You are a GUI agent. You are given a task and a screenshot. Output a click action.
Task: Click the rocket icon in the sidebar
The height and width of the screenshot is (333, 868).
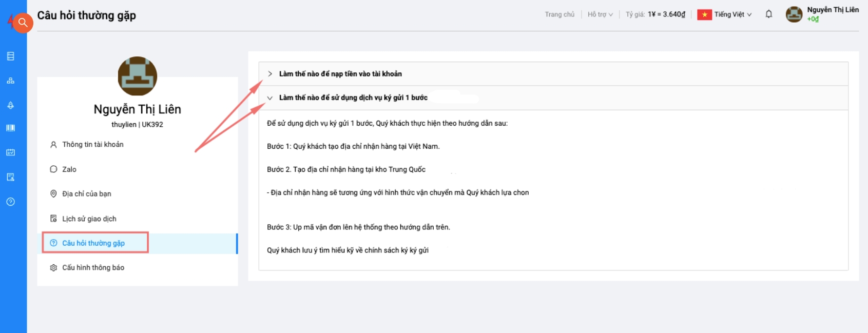10,105
